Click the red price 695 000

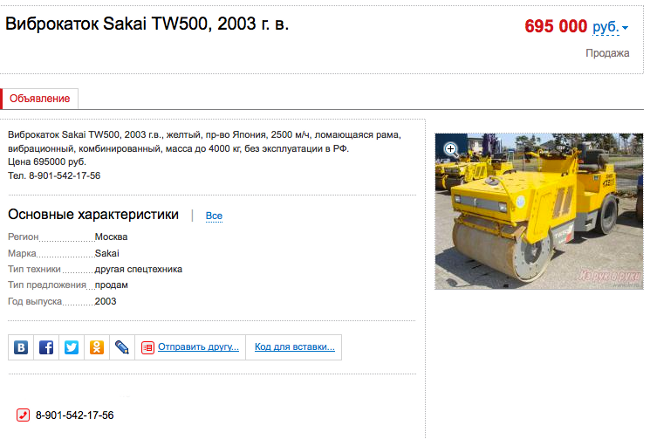556,27
